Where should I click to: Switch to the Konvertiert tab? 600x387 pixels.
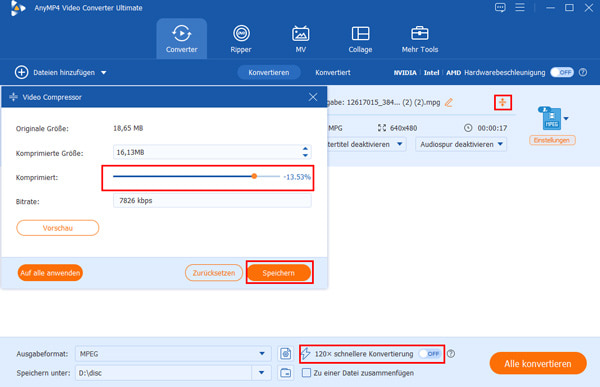pos(333,72)
